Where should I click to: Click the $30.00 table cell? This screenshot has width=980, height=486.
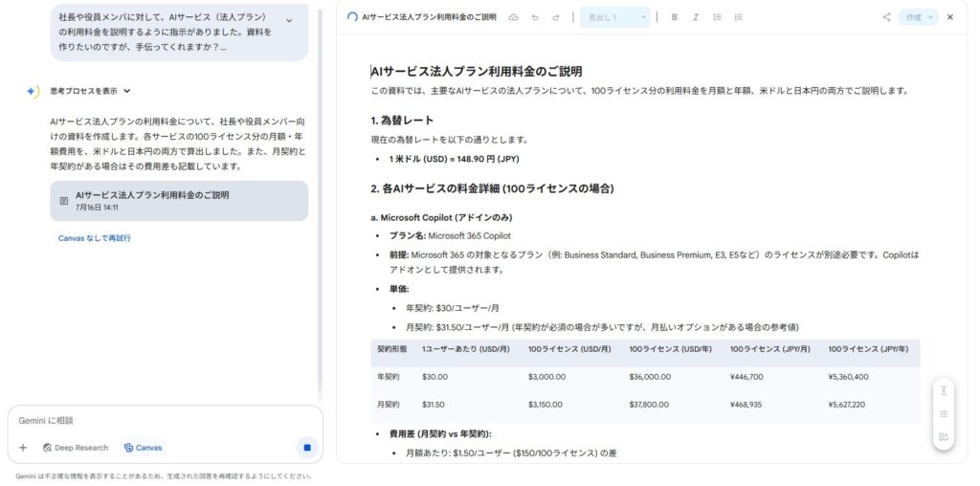[434, 377]
